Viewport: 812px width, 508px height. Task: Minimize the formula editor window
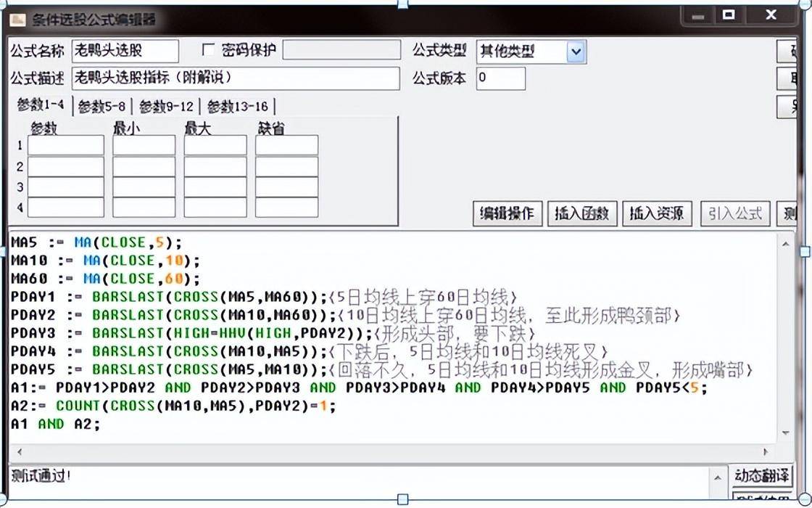(697, 16)
